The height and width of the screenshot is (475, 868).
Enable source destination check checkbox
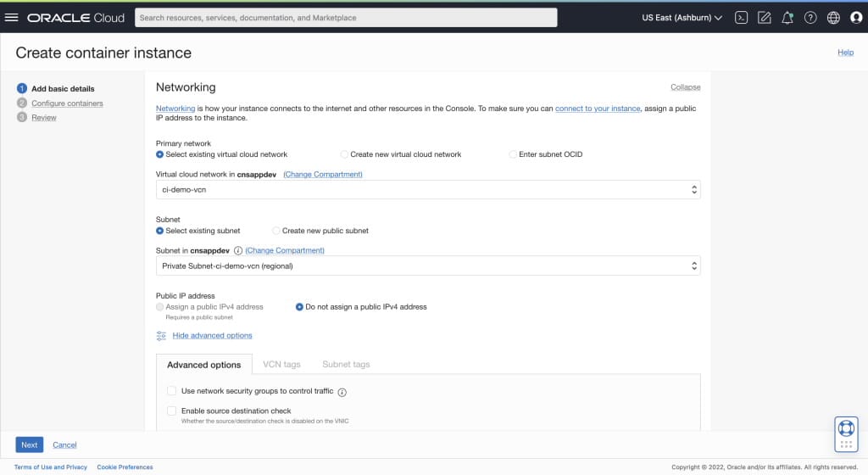(x=172, y=411)
